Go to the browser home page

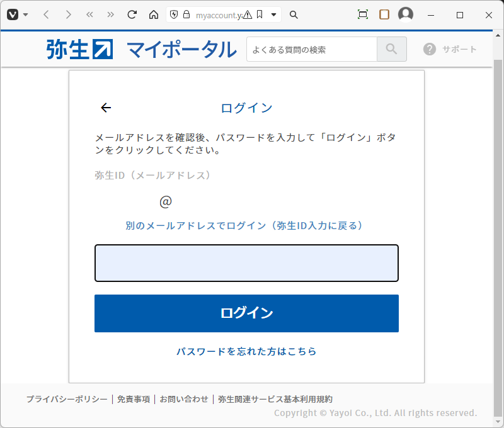point(154,14)
